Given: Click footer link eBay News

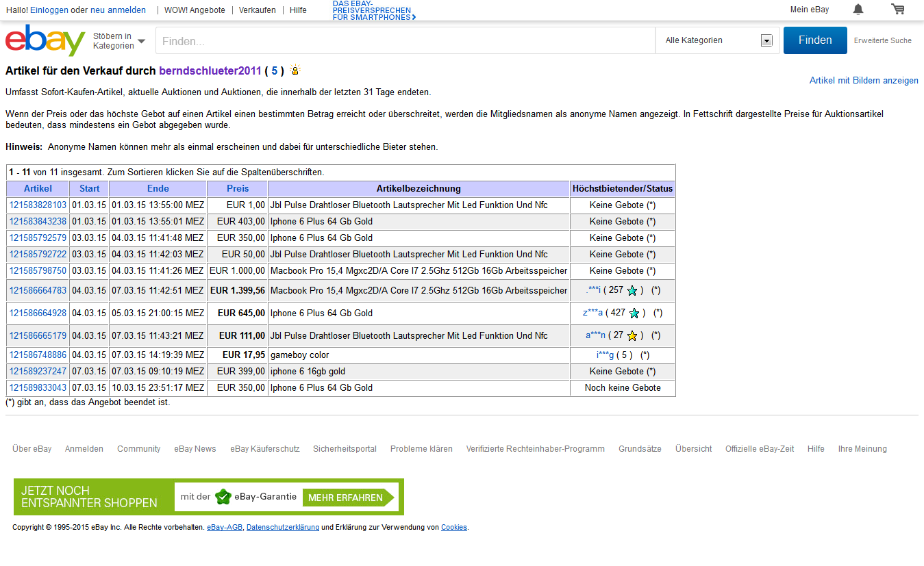Looking at the screenshot, I should [195, 449].
